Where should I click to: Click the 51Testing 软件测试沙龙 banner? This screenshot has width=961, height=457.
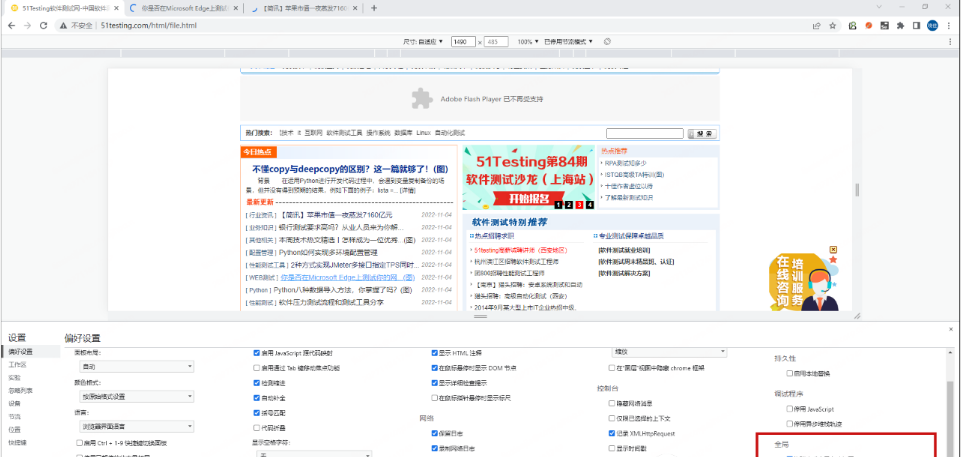coord(528,178)
